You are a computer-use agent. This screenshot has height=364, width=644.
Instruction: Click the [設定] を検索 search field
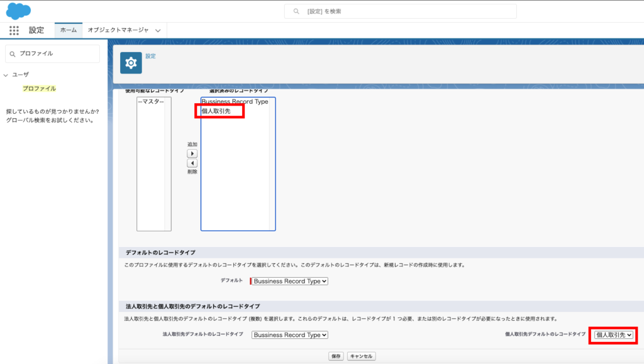402,11
